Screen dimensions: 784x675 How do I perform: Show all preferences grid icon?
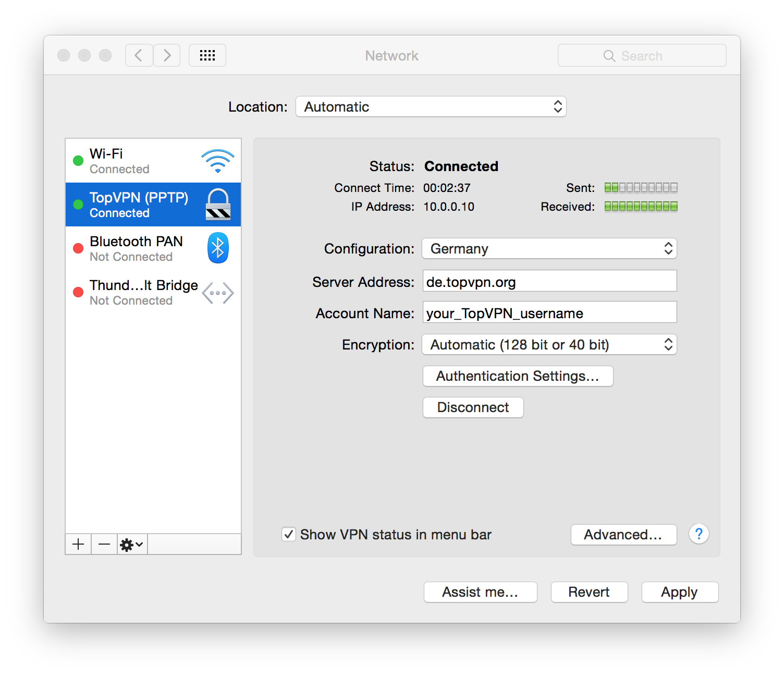pos(207,55)
